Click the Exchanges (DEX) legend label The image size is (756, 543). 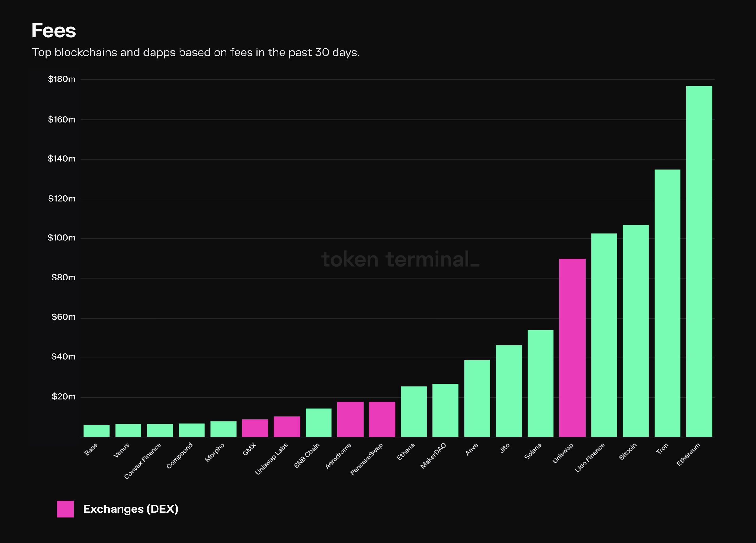tap(131, 509)
